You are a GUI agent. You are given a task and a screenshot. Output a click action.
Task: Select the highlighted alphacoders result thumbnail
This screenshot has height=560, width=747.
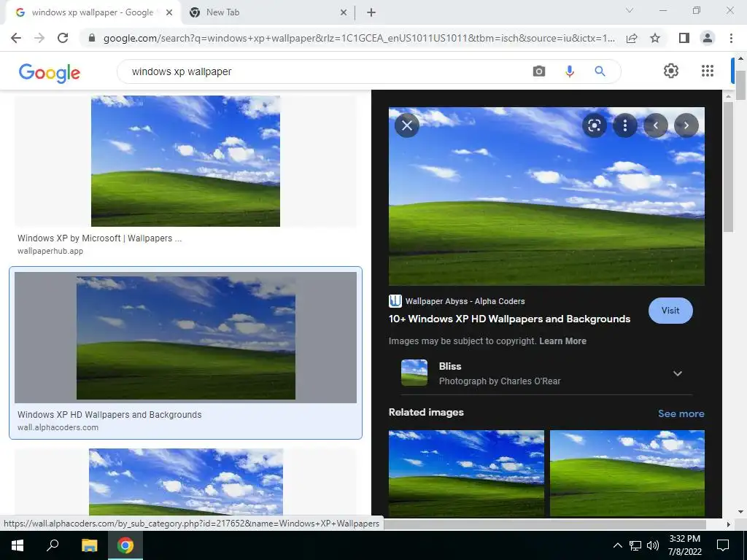[x=186, y=338]
